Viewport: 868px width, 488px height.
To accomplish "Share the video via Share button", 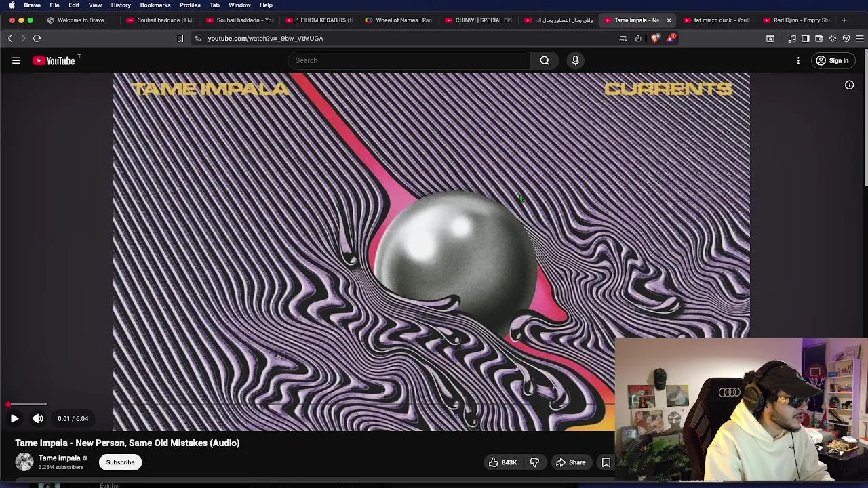I will tap(571, 462).
